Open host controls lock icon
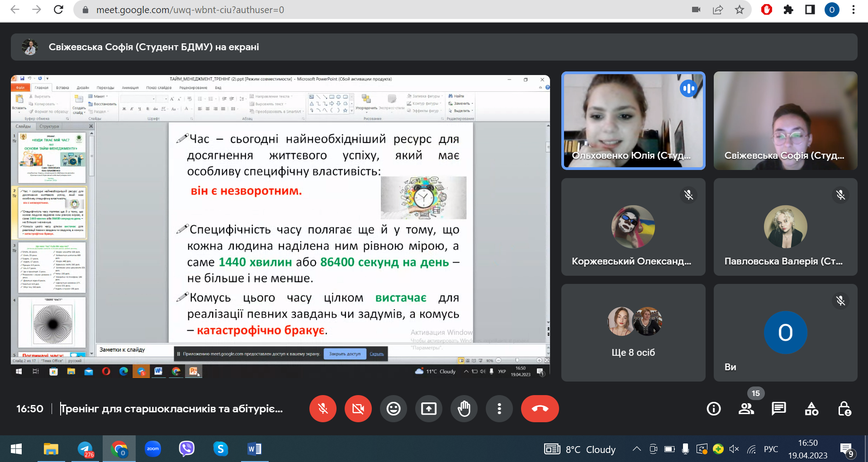 pyautogui.click(x=844, y=409)
